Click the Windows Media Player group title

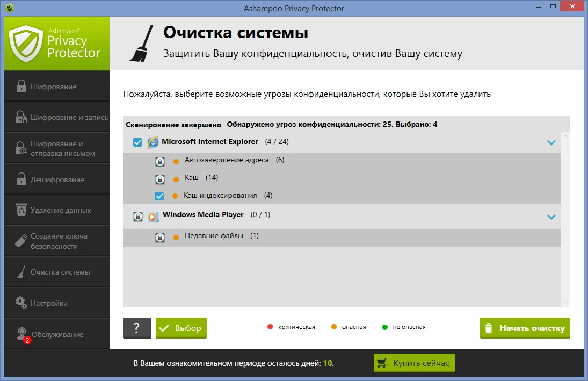coord(204,215)
